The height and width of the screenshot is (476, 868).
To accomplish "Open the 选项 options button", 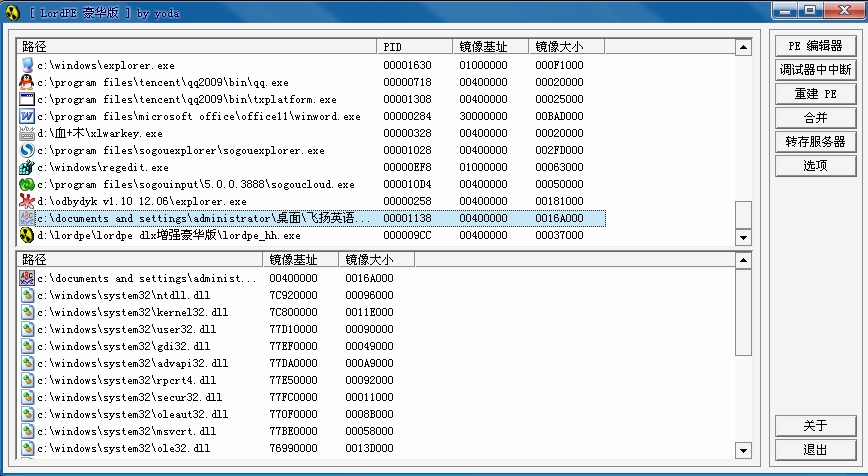I will pos(815,165).
